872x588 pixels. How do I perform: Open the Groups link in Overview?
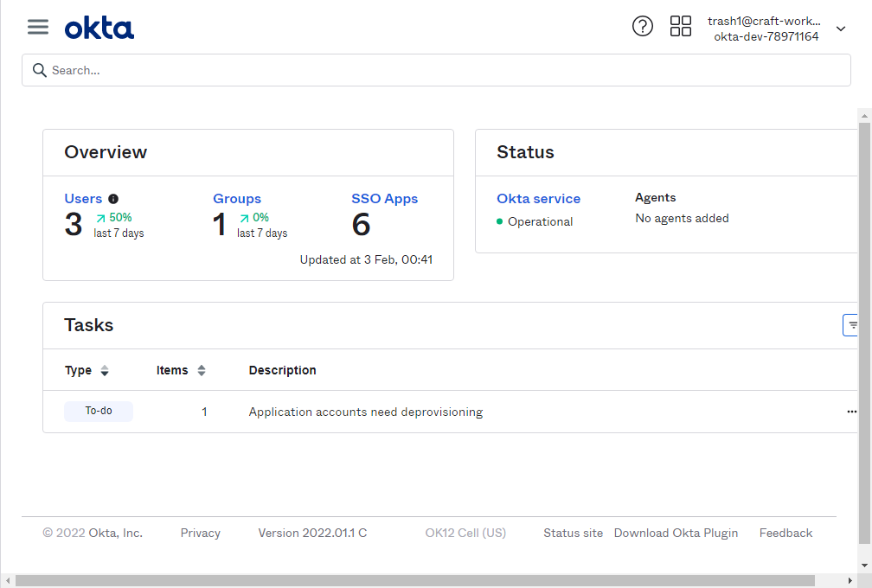237,198
